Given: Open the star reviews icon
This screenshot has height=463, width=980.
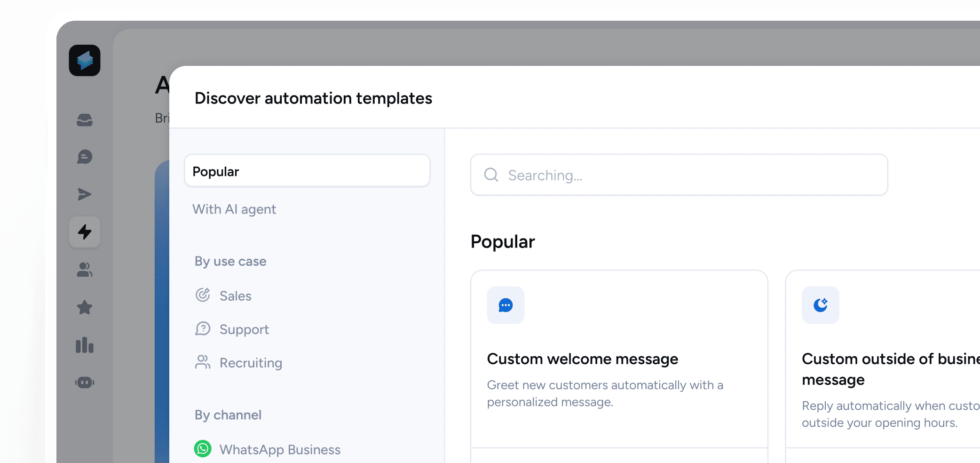Looking at the screenshot, I should coord(85,307).
